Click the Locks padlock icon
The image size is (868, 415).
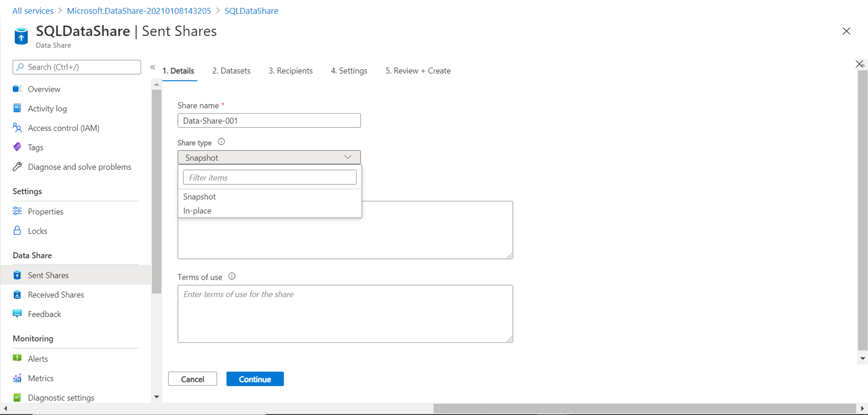pyautogui.click(x=17, y=230)
